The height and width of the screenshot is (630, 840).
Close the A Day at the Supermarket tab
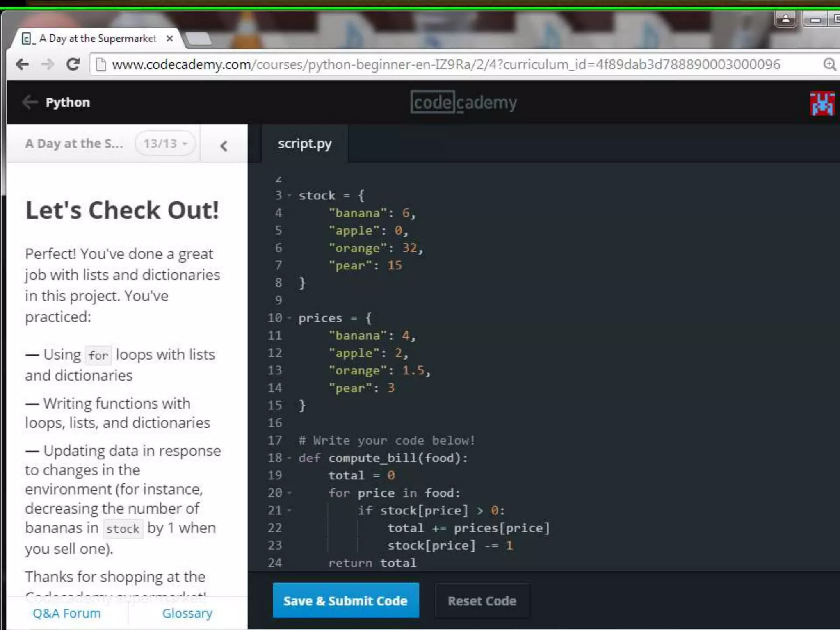coord(169,39)
